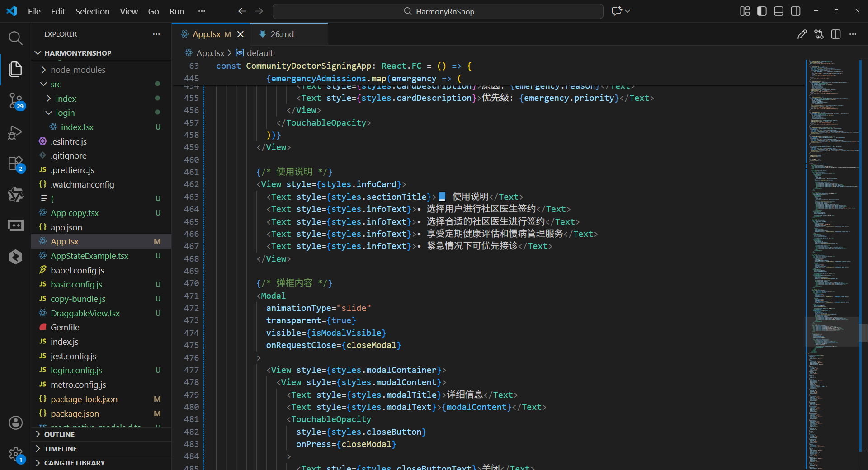Open the Selection menu
The image size is (868, 470).
click(92, 11)
